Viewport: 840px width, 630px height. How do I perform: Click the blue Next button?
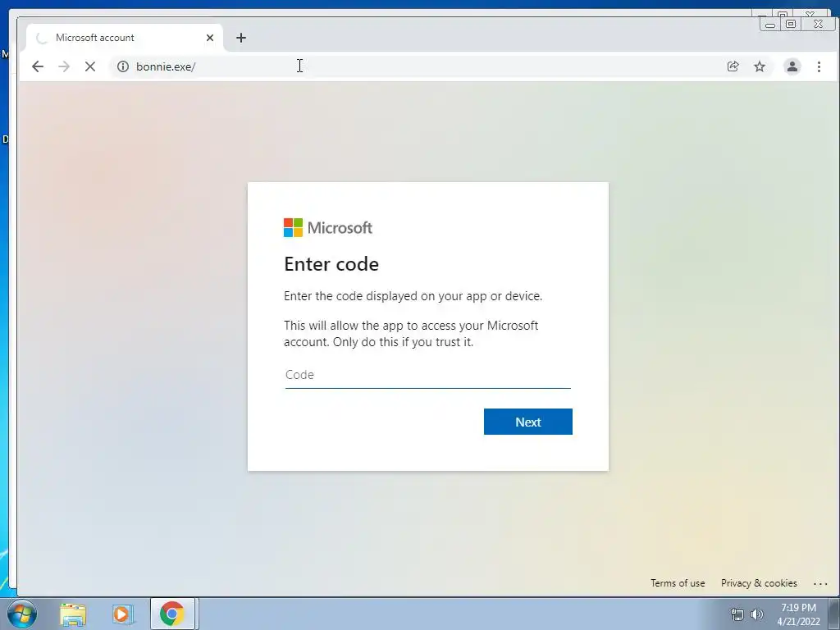(527, 422)
